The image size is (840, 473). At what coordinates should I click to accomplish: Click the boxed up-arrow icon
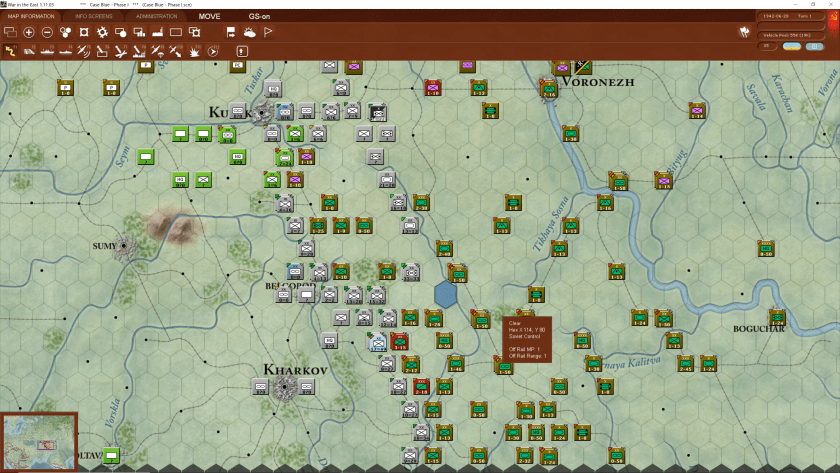[242, 51]
